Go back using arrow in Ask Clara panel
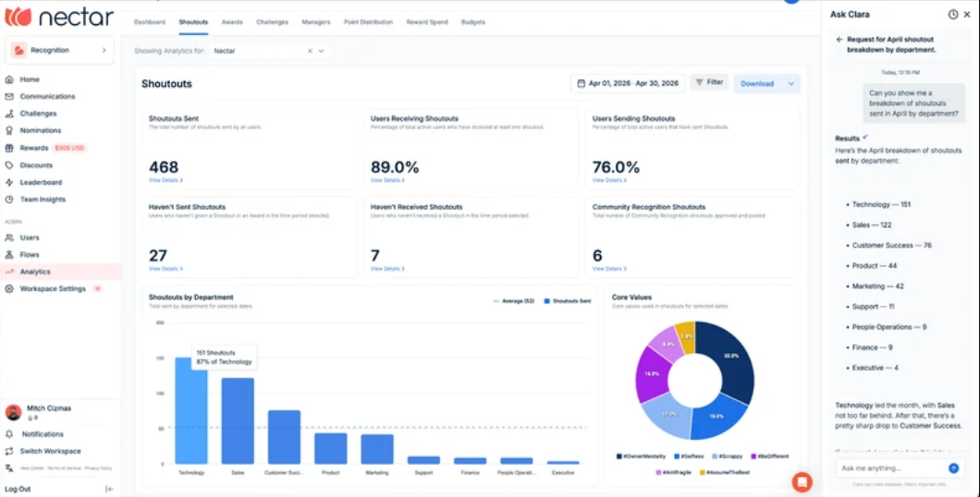The height and width of the screenshot is (497, 980). [839, 39]
